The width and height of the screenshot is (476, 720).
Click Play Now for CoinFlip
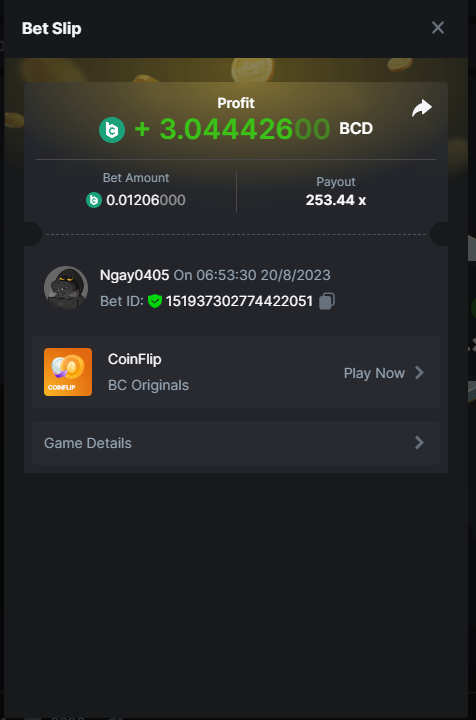[x=374, y=373]
